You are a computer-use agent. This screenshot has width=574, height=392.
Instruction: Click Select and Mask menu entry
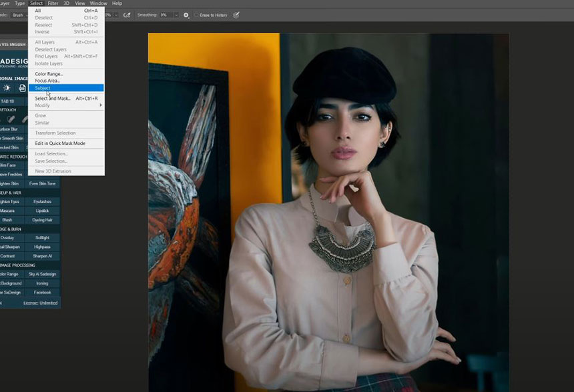coord(53,99)
